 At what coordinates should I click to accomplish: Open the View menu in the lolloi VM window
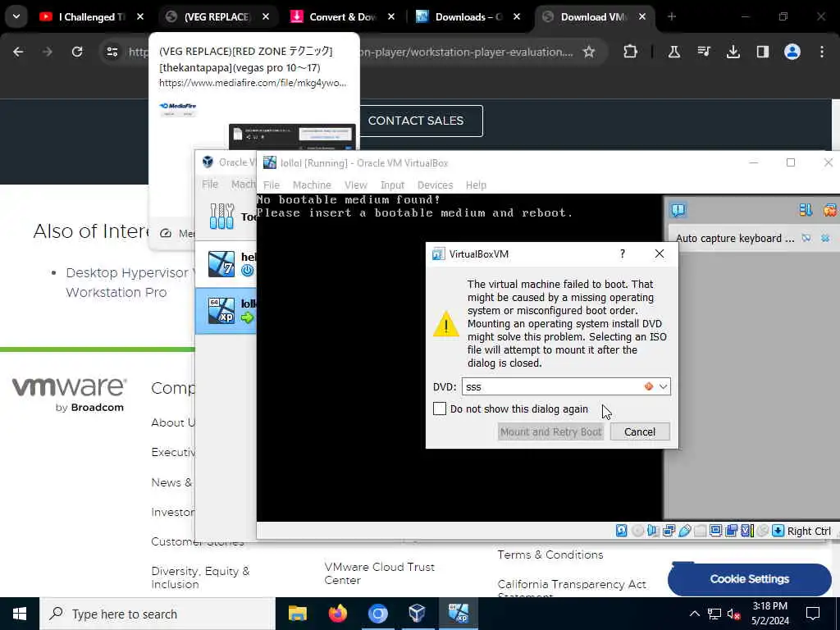(x=356, y=185)
